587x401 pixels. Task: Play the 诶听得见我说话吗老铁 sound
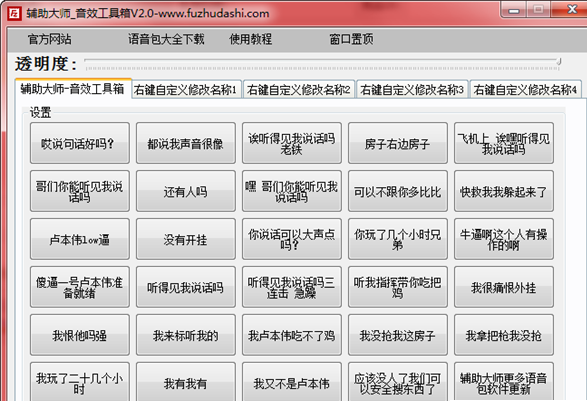pyautogui.click(x=292, y=143)
